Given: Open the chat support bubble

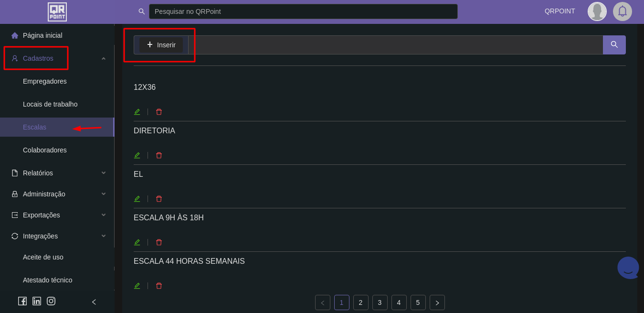Looking at the screenshot, I should [x=628, y=268].
